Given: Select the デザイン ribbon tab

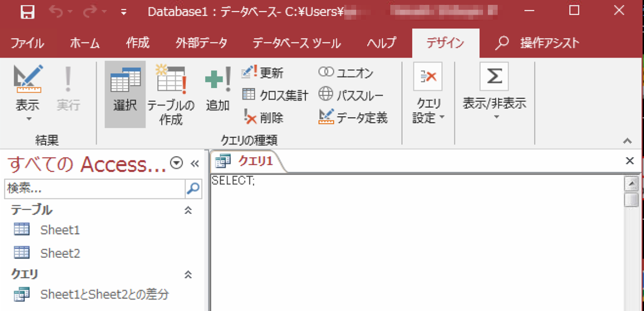Looking at the screenshot, I should click(445, 43).
